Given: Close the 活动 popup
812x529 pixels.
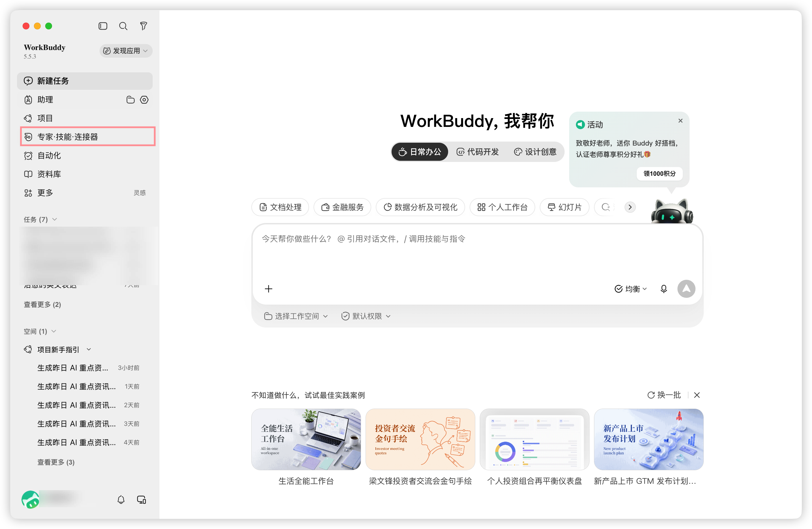Looking at the screenshot, I should click(x=680, y=120).
